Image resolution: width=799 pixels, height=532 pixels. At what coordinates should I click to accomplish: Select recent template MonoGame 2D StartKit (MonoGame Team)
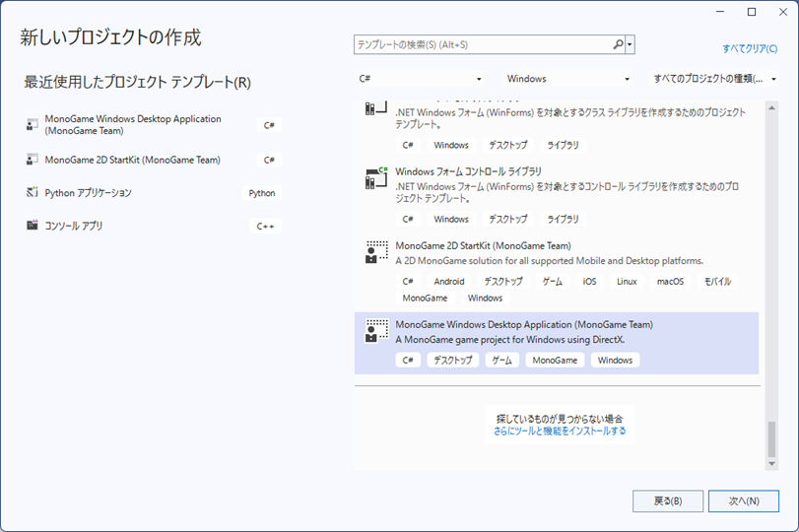[x=154, y=160]
